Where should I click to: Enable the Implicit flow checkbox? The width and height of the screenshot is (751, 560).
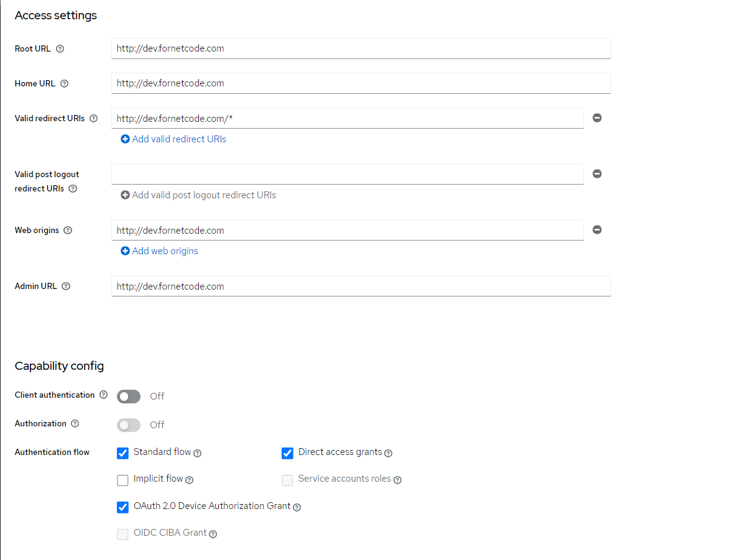click(x=122, y=480)
